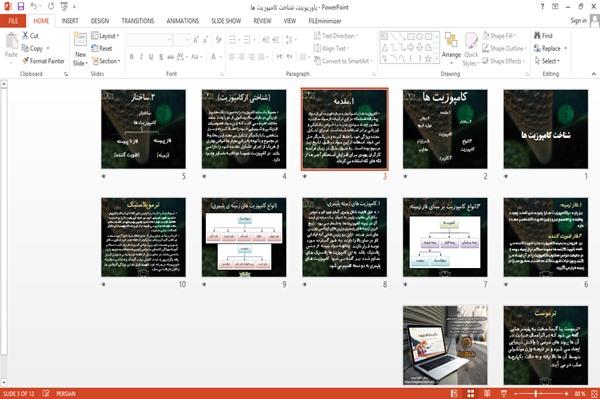This screenshot has width=600, height=399.
Task: Select slide 7 thumbnail with diagram
Action: pos(445,237)
